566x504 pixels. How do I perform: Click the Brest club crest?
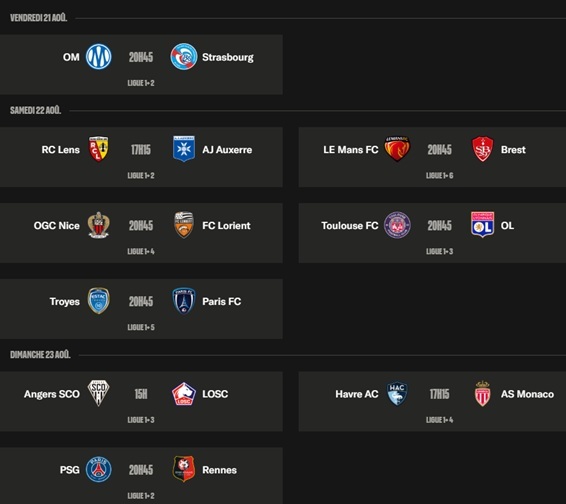pyautogui.click(x=483, y=149)
